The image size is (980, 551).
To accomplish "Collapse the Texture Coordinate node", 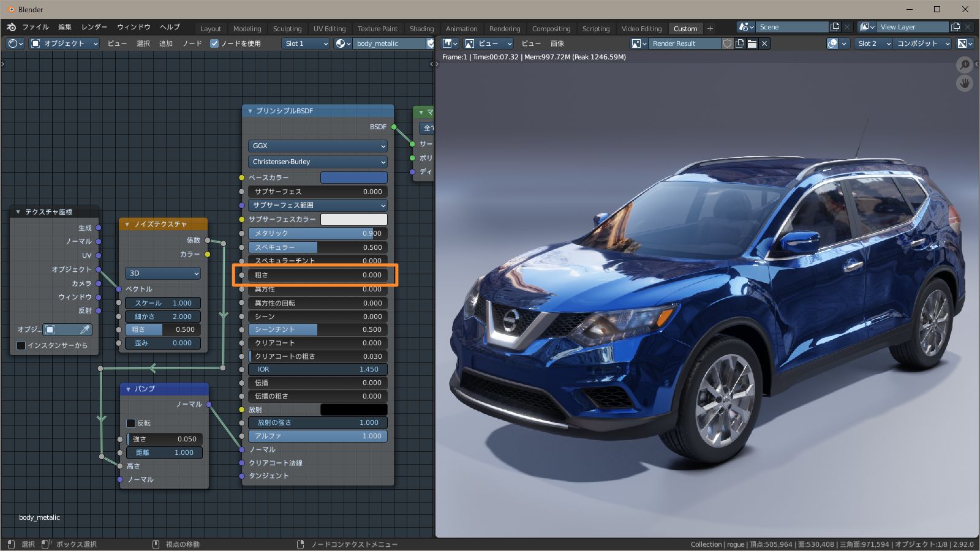I will coord(18,212).
